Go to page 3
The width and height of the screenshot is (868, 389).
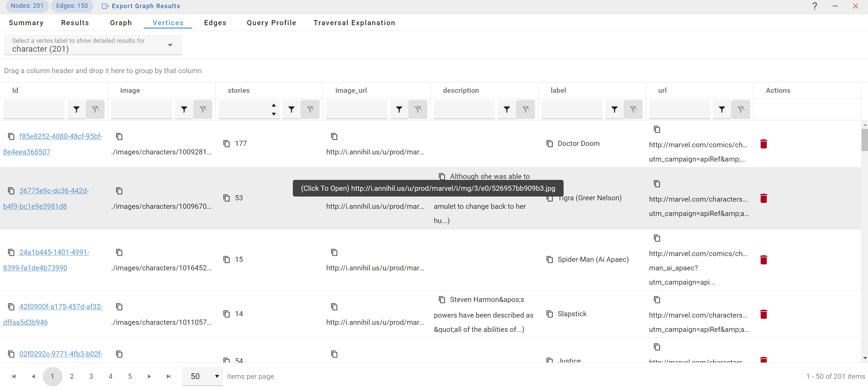tap(91, 376)
